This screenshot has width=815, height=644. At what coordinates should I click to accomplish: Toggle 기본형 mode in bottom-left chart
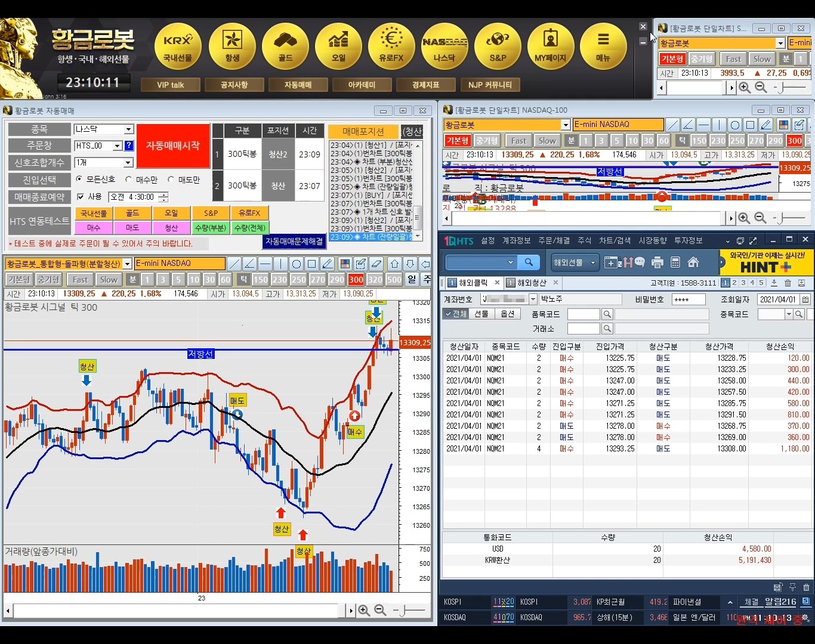coord(18,280)
